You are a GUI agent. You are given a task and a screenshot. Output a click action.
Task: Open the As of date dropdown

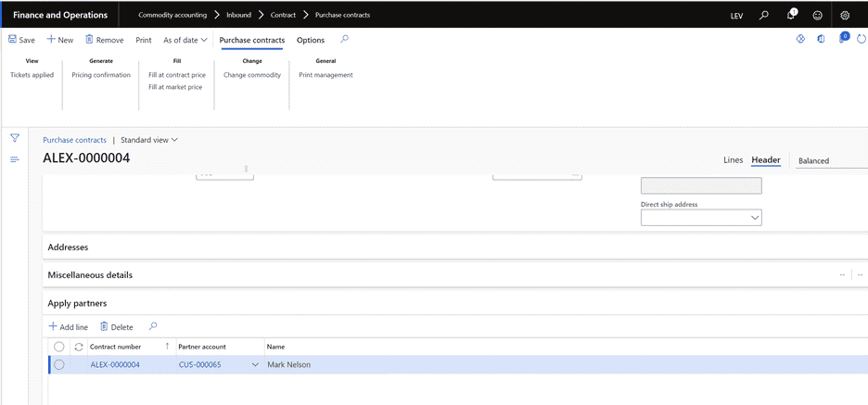(185, 40)
